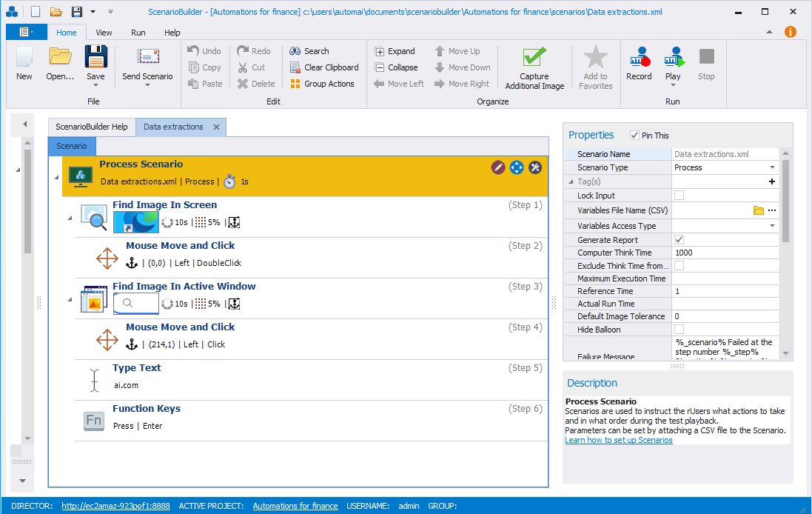Image resolution: width=812 pixels, height=514 pixels.
Task: Open the Learn how to set up Scenarios link
Action: [619, 440]
